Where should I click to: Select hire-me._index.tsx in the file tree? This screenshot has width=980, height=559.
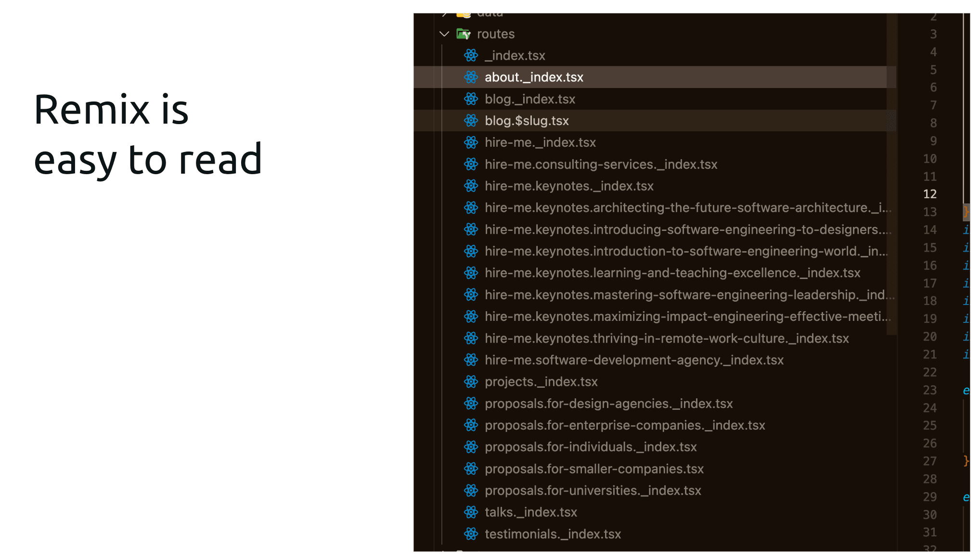point(540,142)
